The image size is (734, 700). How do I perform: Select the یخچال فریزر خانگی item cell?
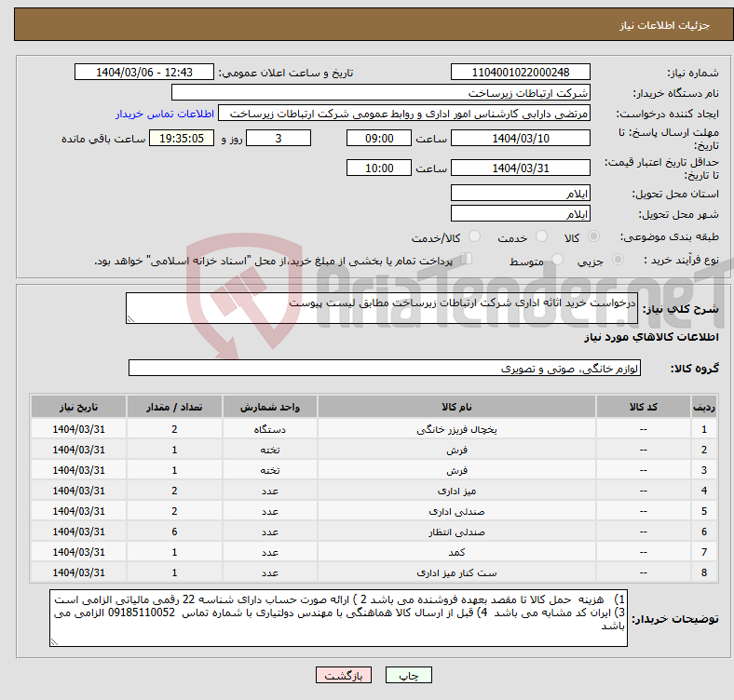(x=456, y=429)
